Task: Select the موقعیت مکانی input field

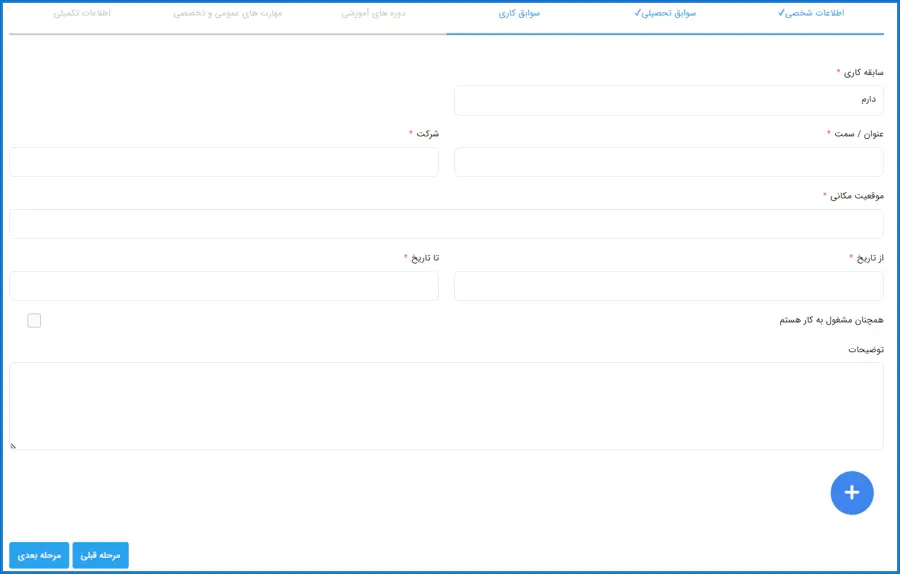Action: (x=446, y=224)
